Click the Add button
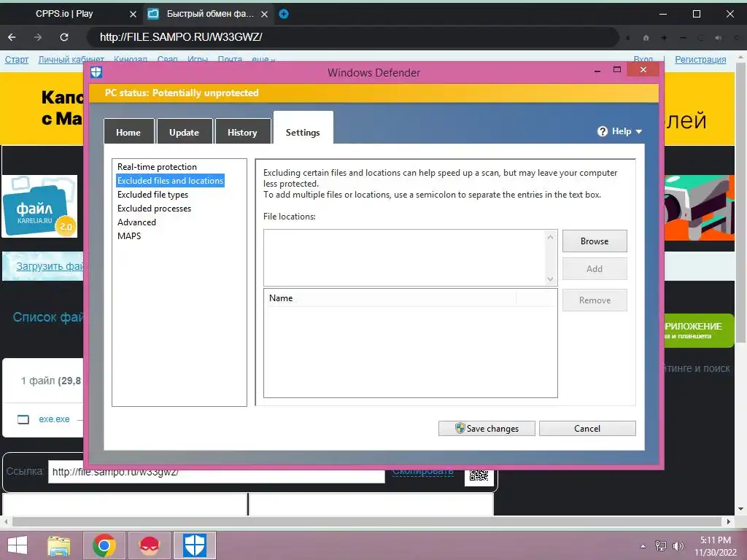The image size is (747, 560). pos(595,268)
